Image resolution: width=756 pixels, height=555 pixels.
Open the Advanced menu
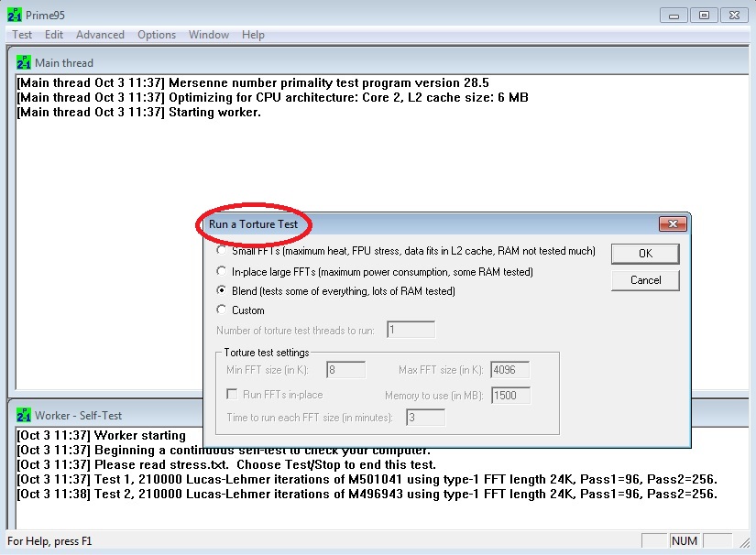(x=100, y=35)
